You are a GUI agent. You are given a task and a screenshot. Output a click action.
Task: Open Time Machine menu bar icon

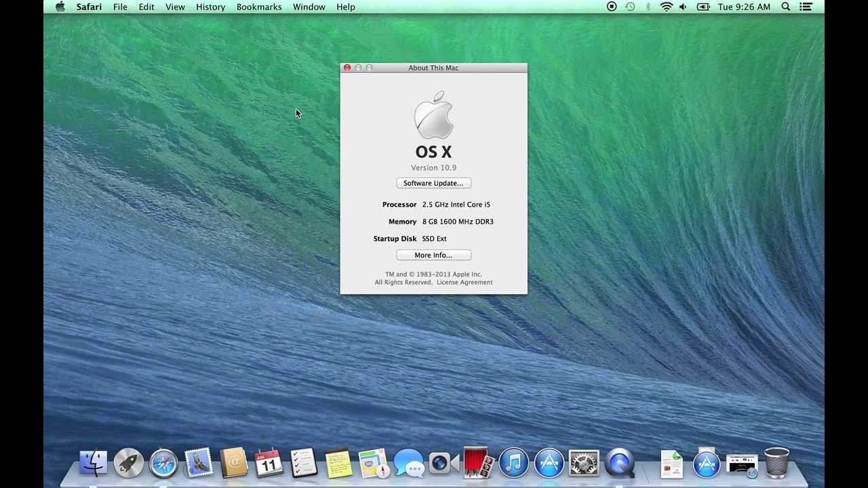(630, 7)
